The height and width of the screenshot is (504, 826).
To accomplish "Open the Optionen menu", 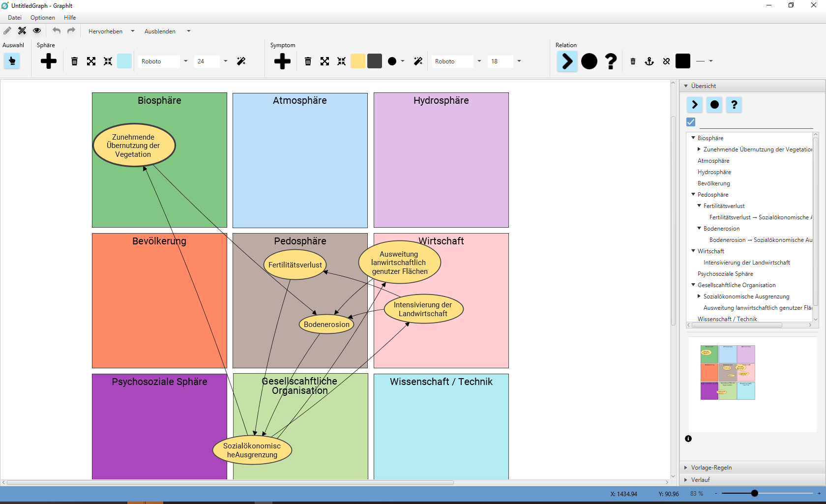I will [x=43, y=18].
